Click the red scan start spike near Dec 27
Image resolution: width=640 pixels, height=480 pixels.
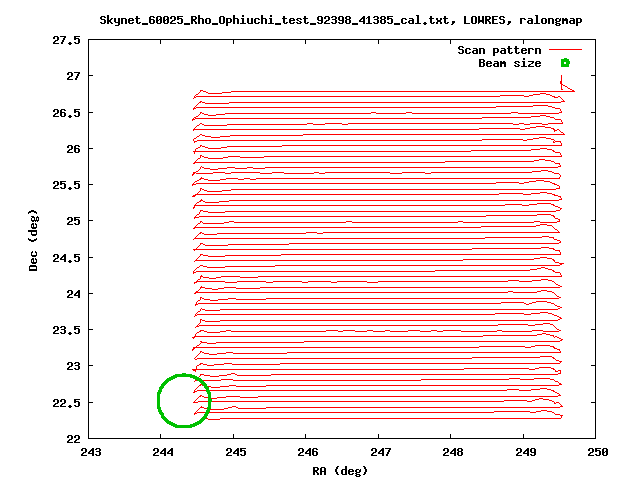click(567, 84)
